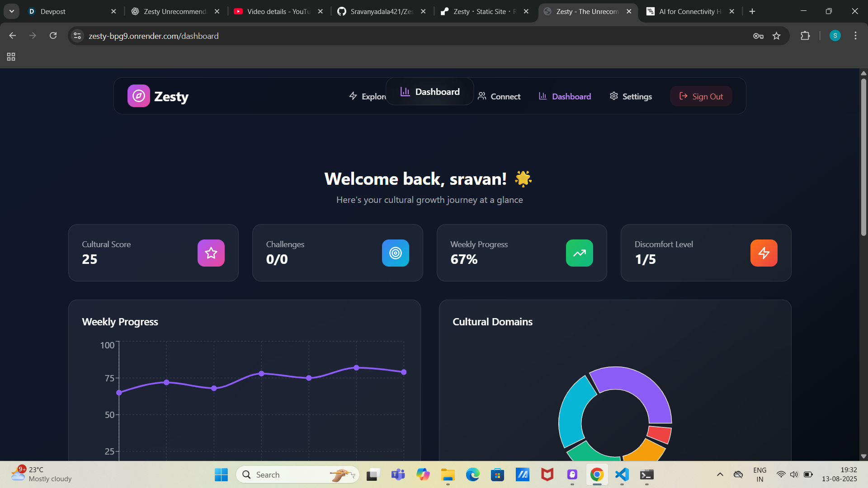This screenshot has height=488, width=868.
Task: Open the Chrome three-dot menu
Action: click(x=855, y=36)
